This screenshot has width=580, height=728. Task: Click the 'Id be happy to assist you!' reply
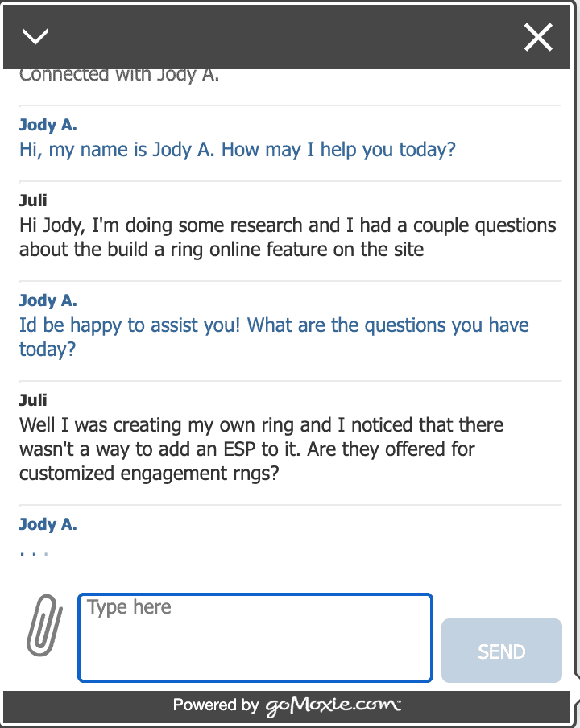(274, 337)
